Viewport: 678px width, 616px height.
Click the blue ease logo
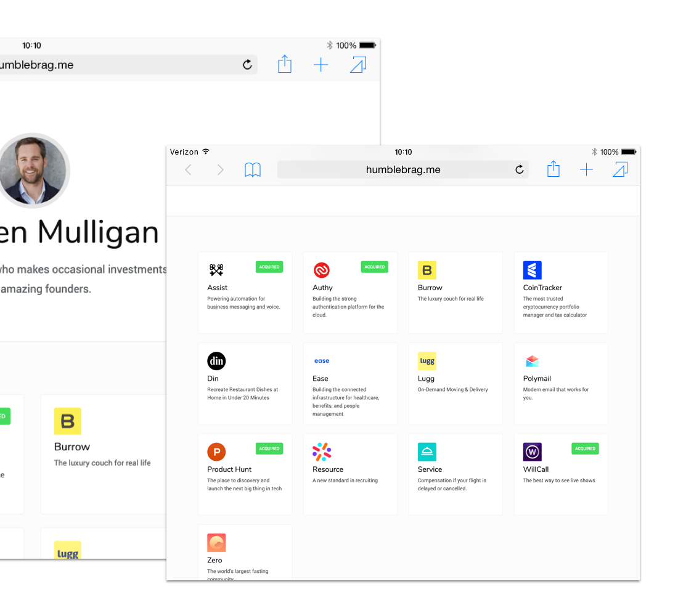coord(322,360)
